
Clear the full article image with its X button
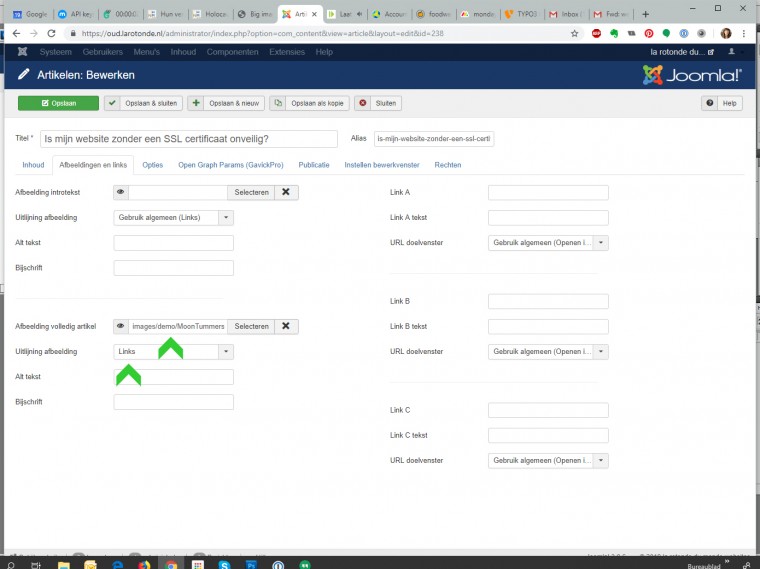(x=285, y=326)
